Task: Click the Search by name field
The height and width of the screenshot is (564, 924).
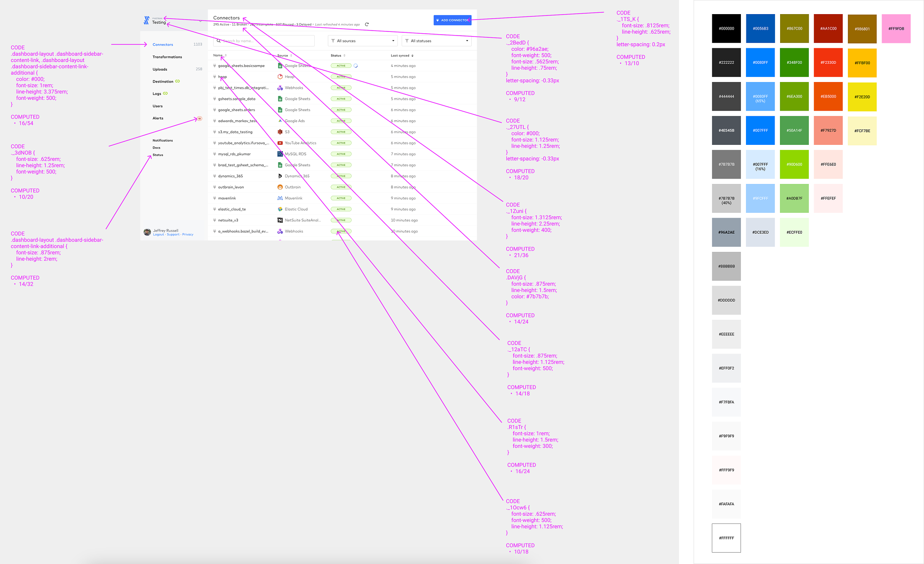Action: click(x=264, y=41)
